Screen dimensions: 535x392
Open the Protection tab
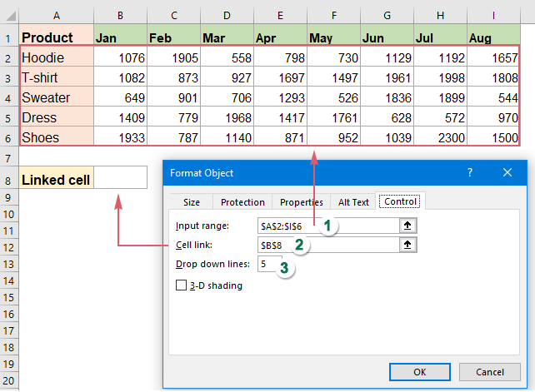[242, 202]
